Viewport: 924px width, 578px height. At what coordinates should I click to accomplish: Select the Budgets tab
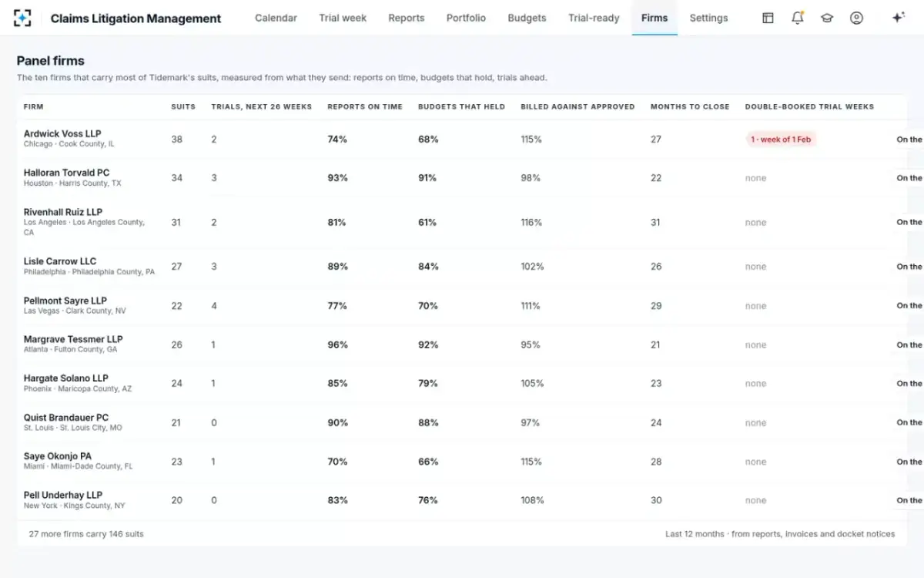click(x=527, y=18)
